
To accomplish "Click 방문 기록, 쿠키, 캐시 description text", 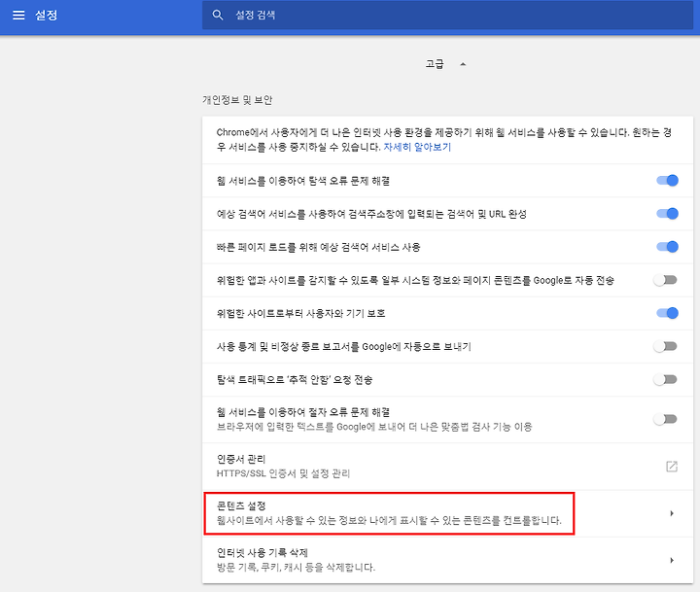I will coord(296,568).
